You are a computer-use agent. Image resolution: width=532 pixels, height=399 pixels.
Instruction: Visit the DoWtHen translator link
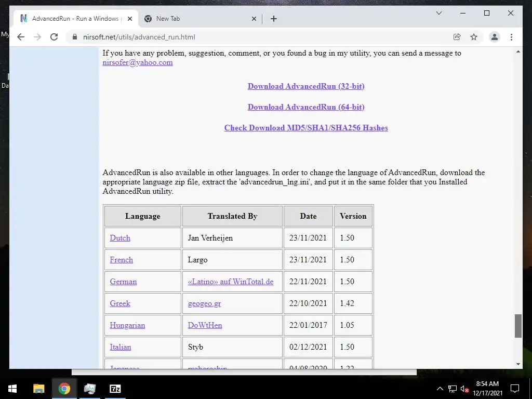(x=205, y=325)
